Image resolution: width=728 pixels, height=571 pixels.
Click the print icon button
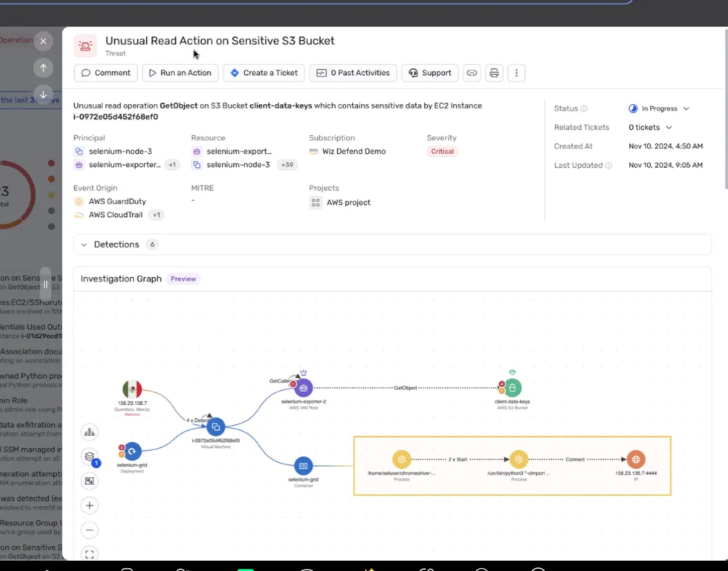[493, 73]
